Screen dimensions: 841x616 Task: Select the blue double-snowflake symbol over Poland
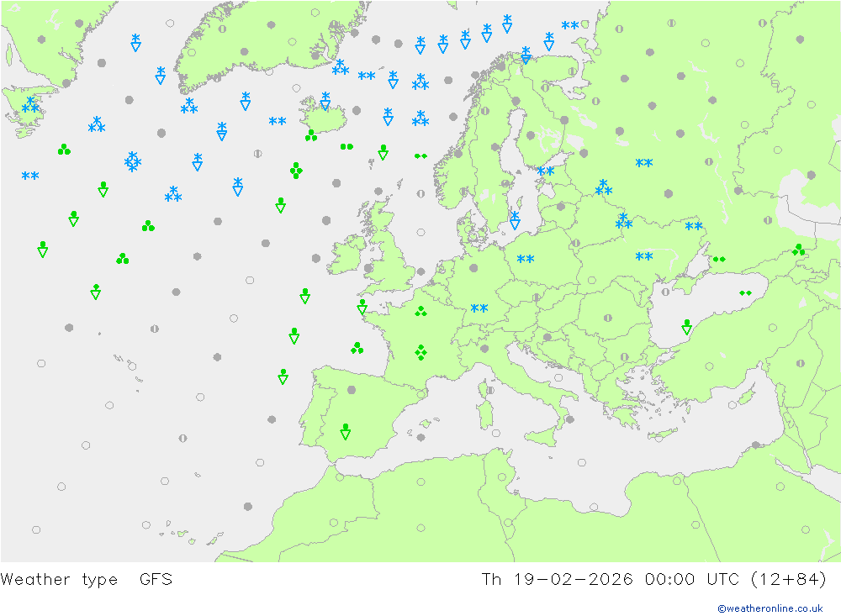coord(526,259)
